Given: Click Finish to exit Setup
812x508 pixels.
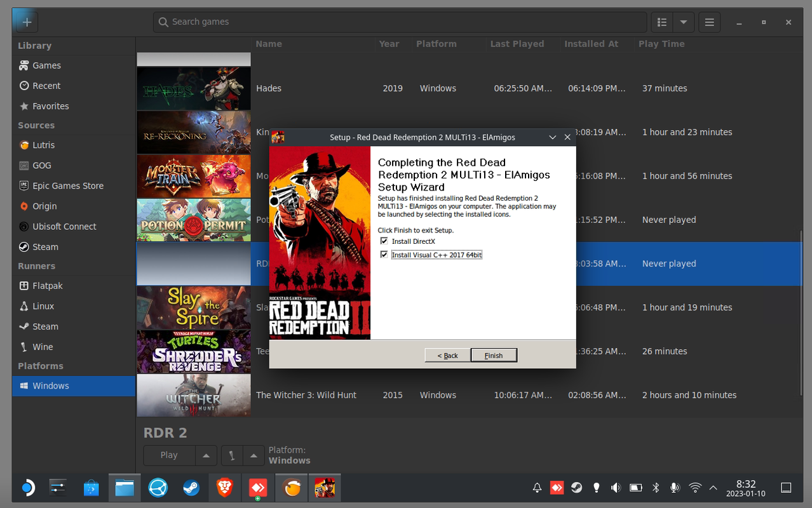Looking at the screenshot, I should coord(494,356).
